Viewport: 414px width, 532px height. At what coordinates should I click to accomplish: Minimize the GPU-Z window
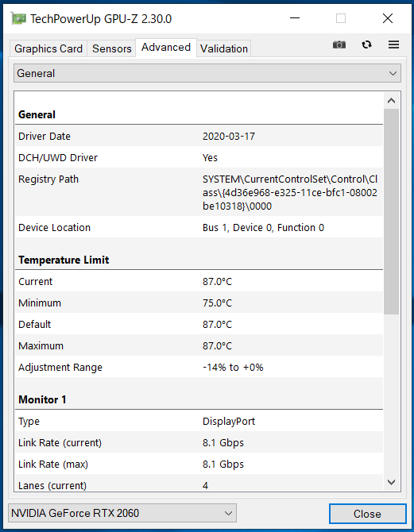tap(295, 18)
